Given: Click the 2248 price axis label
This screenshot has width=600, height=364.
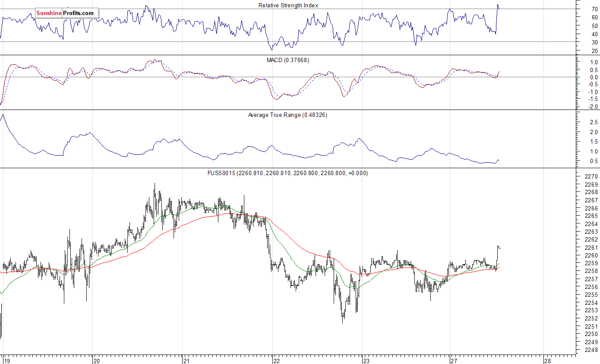Looking at the screenshot, I should 592,350.
